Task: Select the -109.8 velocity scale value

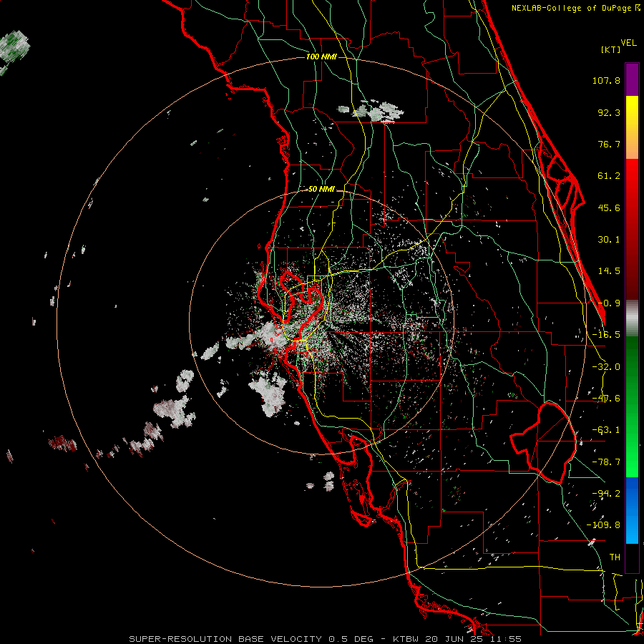Action: click(x=603, y=525)
